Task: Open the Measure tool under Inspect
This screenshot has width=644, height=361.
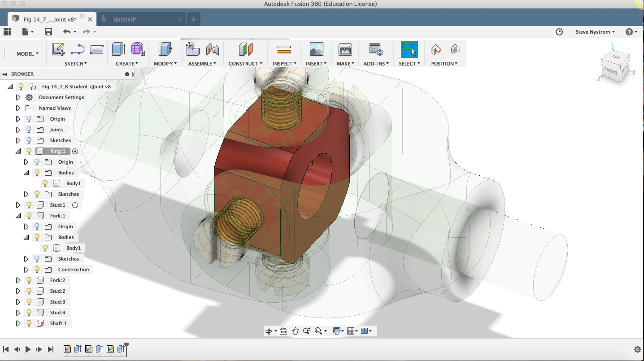Action: click(284, 49)
